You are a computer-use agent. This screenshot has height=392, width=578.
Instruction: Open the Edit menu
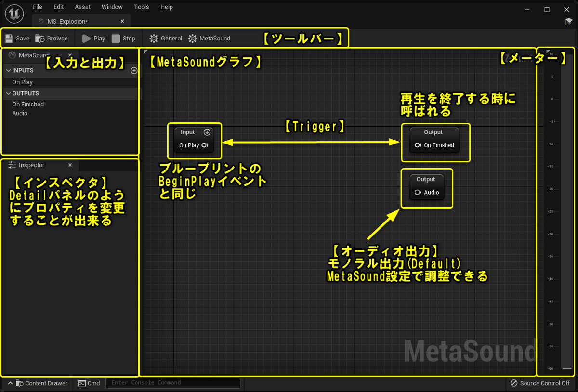pos(59,7)
